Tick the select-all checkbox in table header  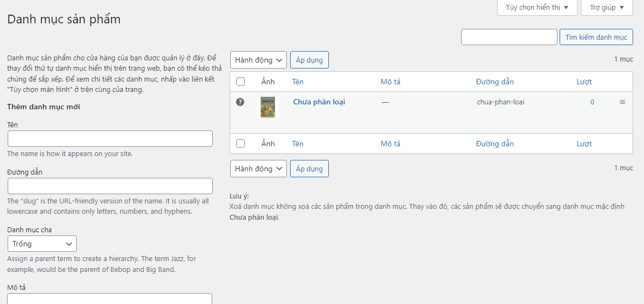pyautogui.click(x=241, y=82)
